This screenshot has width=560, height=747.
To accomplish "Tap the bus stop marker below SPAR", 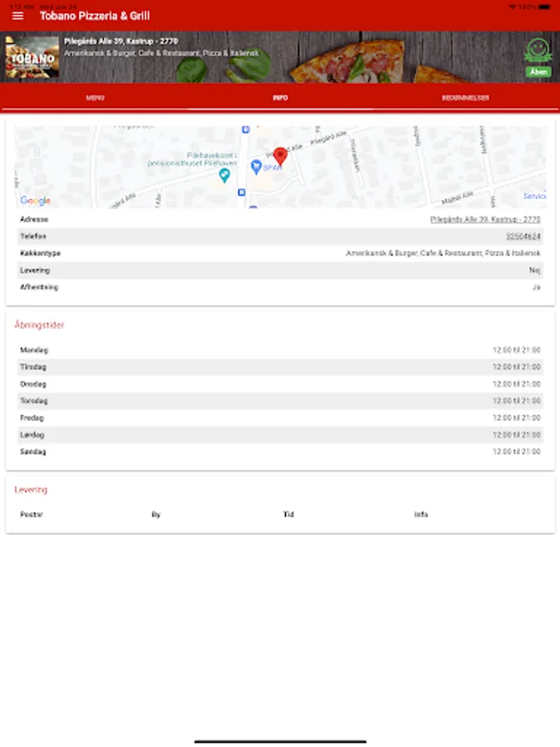I will [x=241, y=192].
